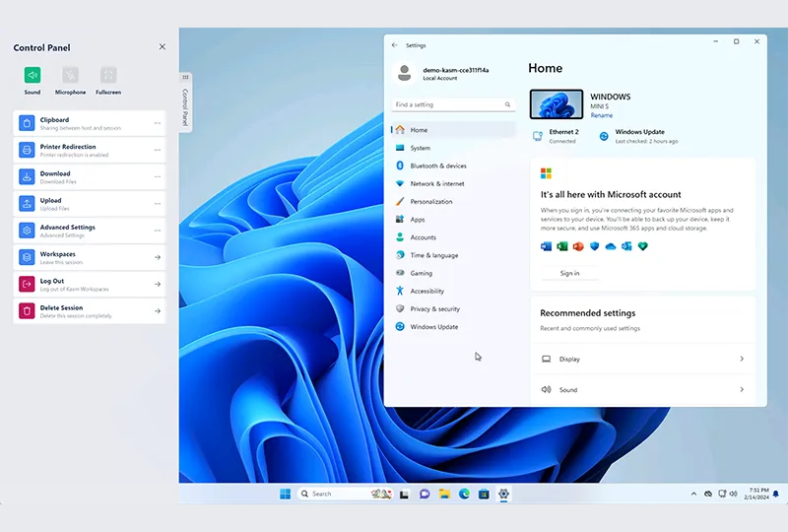Click the Log Out icon

click(27, 284)
